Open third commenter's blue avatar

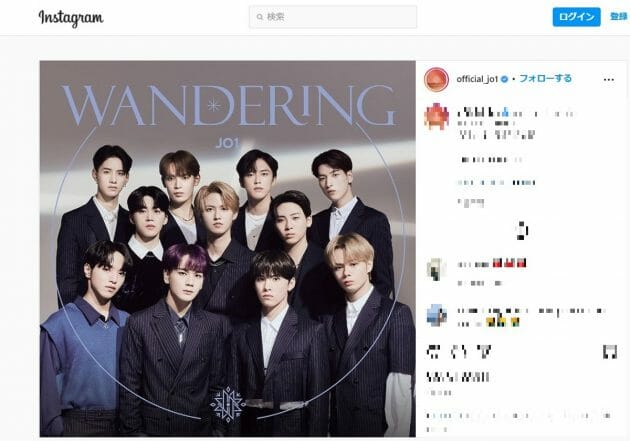(437, 315)
